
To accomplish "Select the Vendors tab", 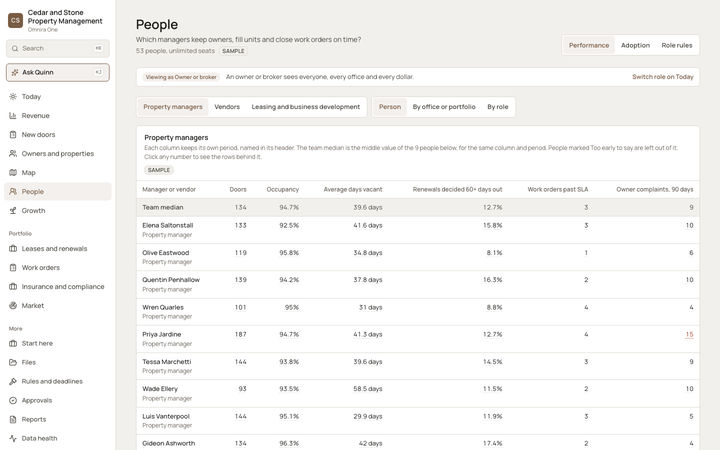I will pos(227,107).
